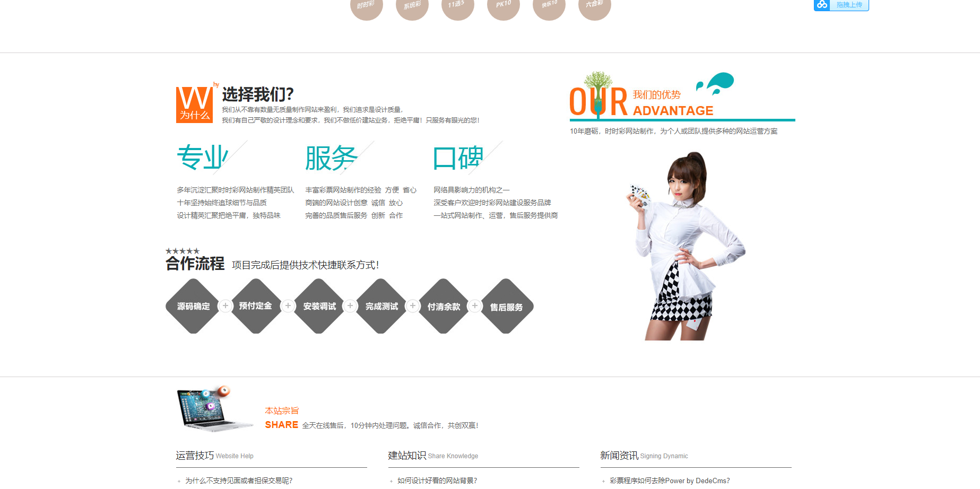The image size is (980, 489).
Task: Select the 预付定金 diamond step
Action: coord(256,306)
